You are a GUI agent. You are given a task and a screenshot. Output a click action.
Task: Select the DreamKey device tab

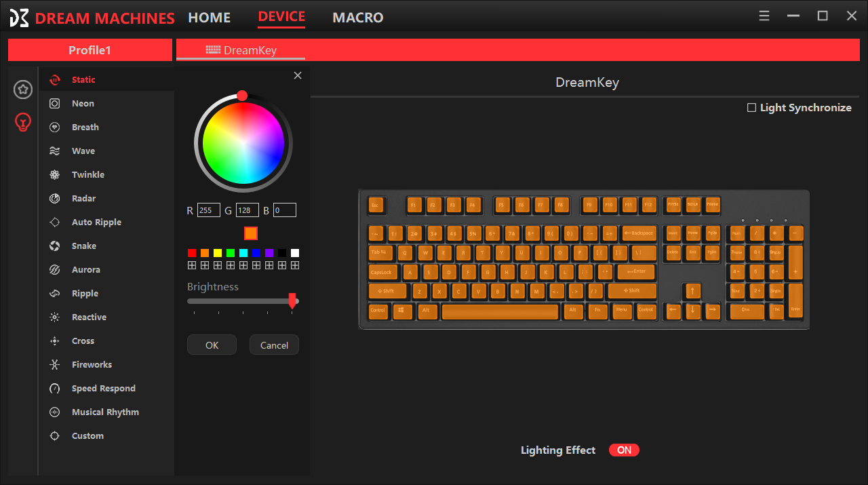241,50
